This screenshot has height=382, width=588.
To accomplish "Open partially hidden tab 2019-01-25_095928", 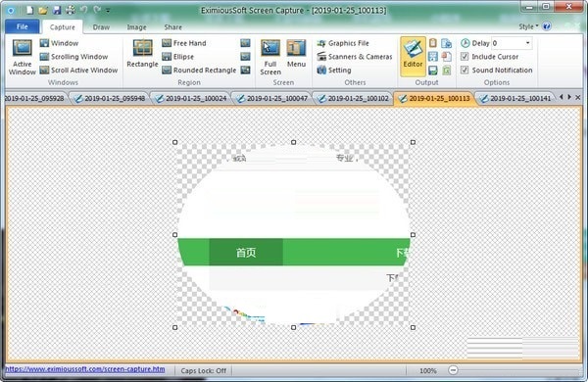I will coord(35,98).
